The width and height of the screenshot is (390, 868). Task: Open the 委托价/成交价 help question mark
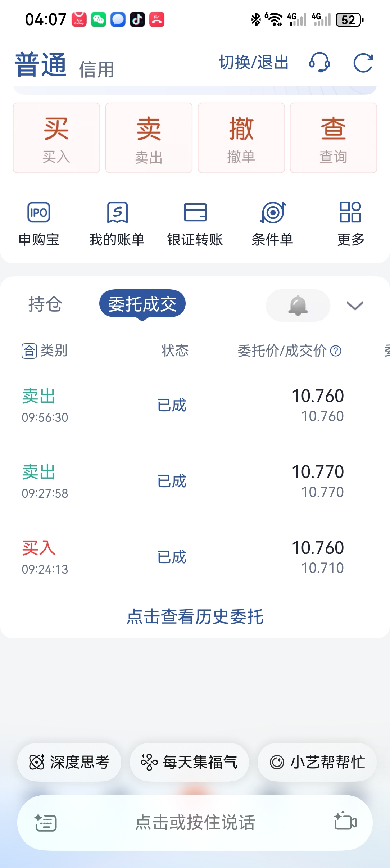click(x=336, y=351)
